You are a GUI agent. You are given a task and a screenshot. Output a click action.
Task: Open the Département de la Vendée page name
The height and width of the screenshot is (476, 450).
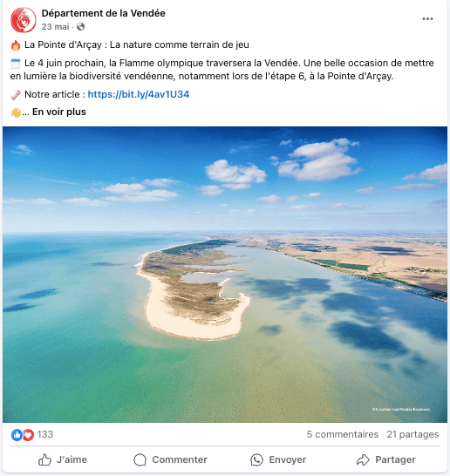pos(103,13)
